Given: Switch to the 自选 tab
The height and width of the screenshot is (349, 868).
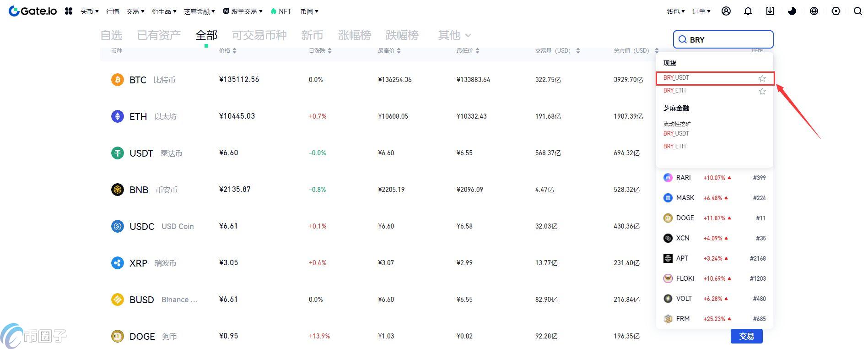Looking at the screenshot, I should pos(111,35).
